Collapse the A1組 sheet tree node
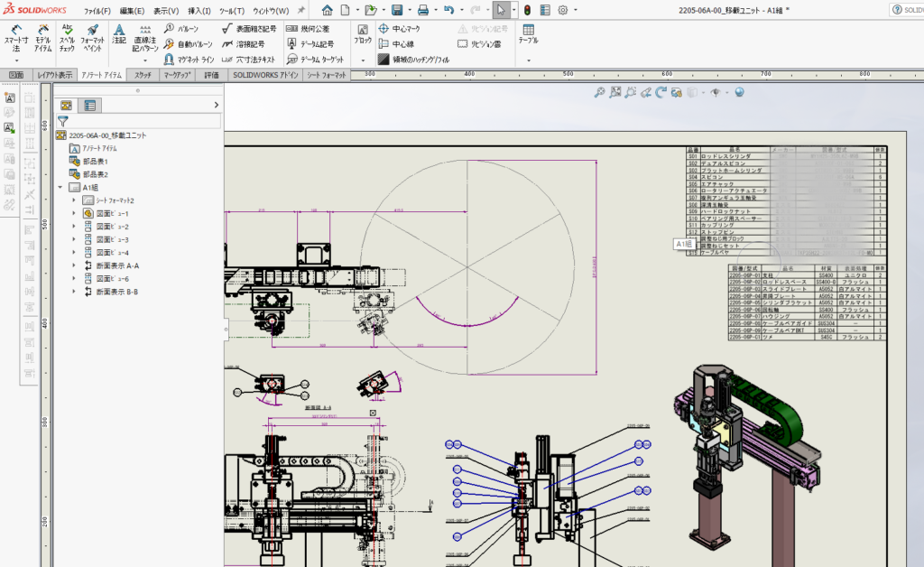The width and height of the screenshot is (924, 567). coord(60,188)
